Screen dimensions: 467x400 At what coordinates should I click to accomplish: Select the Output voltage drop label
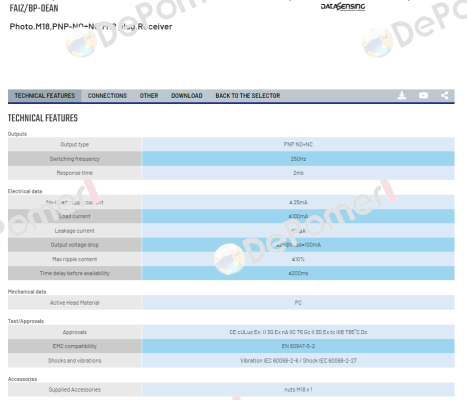(x=75, y=245)
